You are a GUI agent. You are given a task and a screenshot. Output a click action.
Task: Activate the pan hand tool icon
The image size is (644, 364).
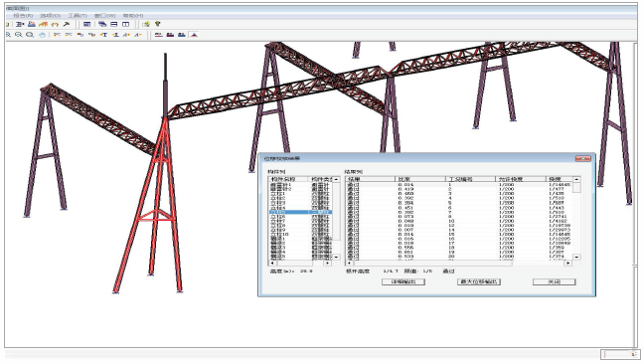pos(42,35)
